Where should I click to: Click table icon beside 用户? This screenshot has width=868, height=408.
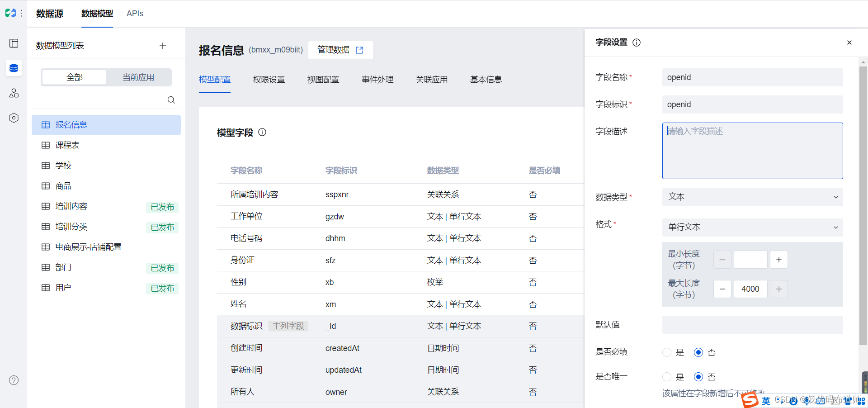click(46, 288)
